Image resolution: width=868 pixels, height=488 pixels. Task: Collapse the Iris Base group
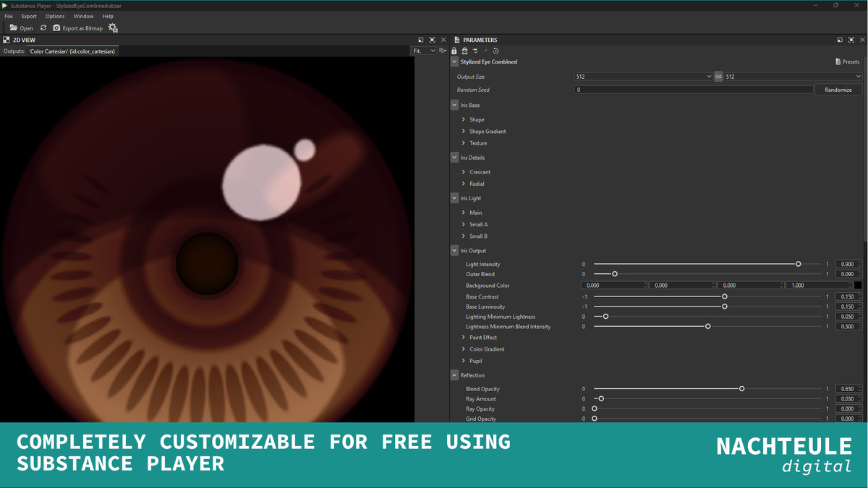(x=454, y=106)
